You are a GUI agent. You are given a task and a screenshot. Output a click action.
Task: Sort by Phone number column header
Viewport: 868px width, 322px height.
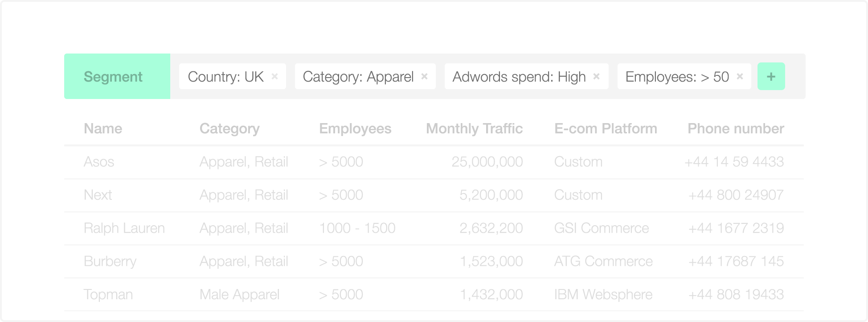tap(736, 128)
